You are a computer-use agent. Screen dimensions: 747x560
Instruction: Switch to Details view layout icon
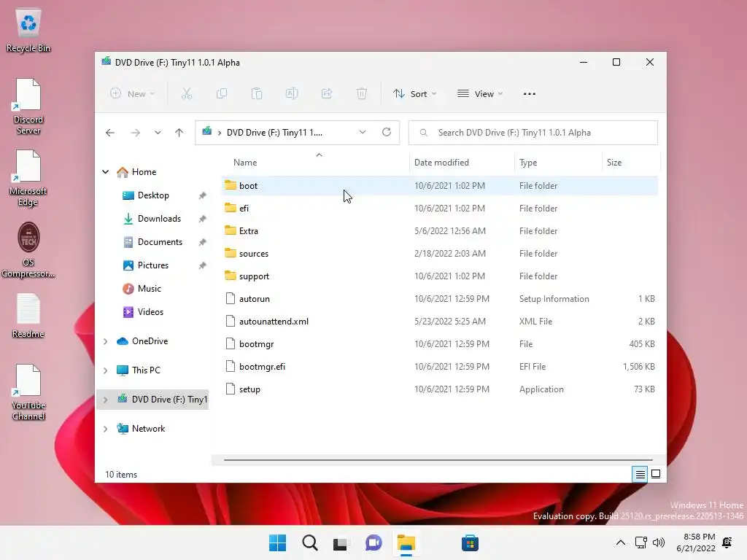click(640, 474)
